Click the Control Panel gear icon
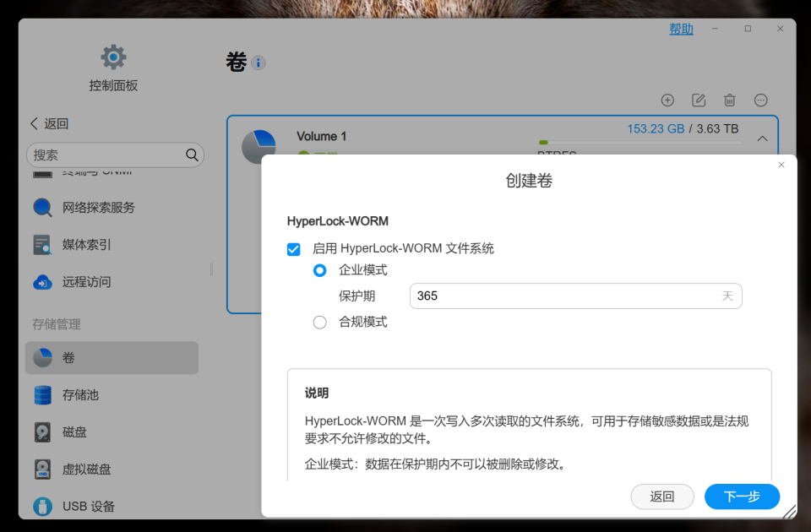 113,57
